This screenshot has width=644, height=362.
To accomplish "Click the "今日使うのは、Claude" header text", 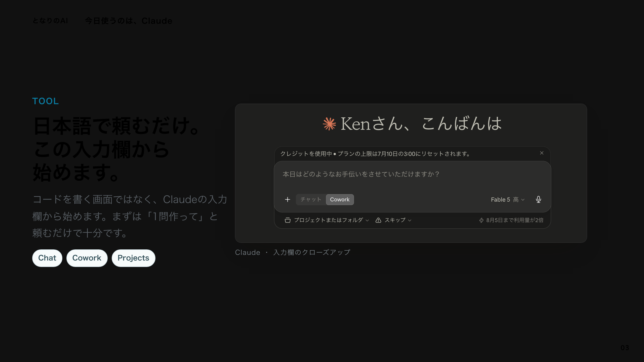I will [129, 21].
